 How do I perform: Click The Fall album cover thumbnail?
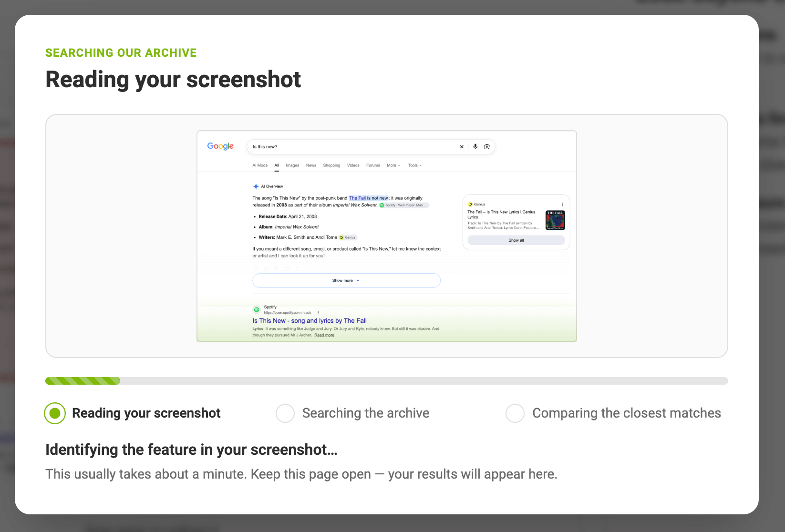pos(555,220)
